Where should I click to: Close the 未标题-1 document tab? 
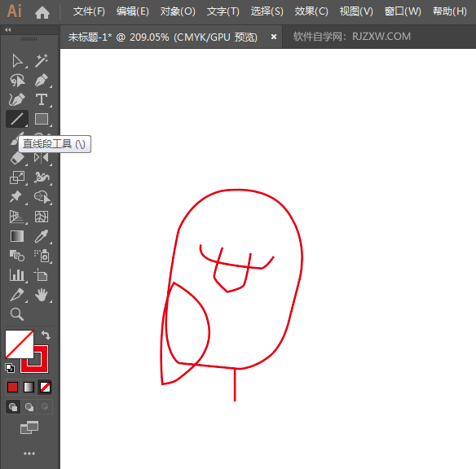click(x=274, y=37)
